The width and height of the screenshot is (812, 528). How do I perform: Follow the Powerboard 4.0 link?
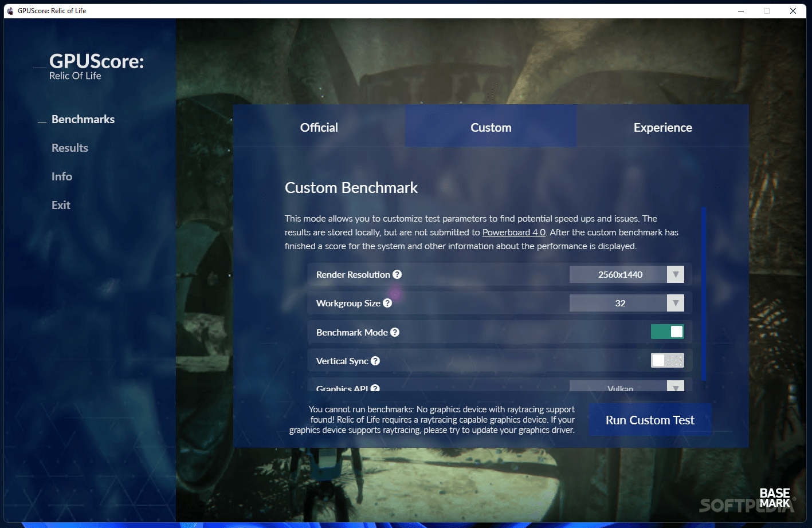click(x=514, y=232)
